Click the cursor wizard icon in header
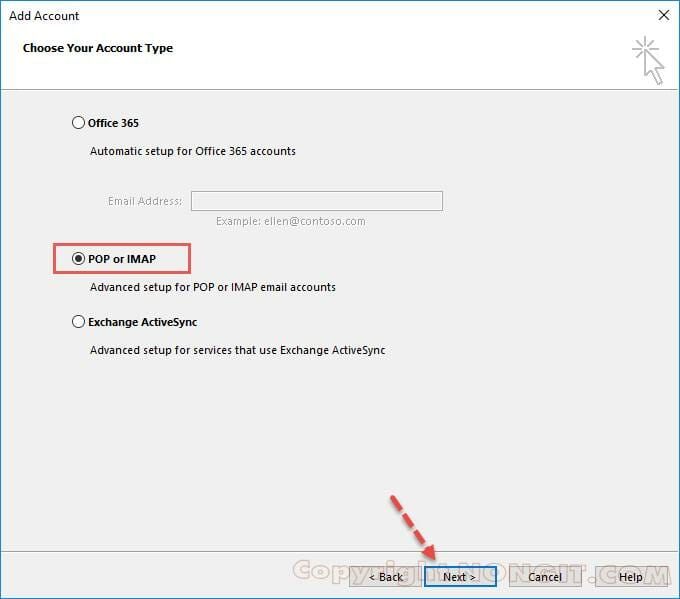 648,60
